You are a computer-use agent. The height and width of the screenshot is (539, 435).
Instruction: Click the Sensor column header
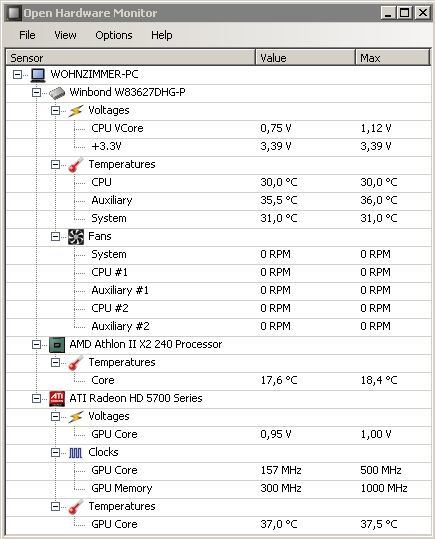pyautogui.click(x=131, y=57)
